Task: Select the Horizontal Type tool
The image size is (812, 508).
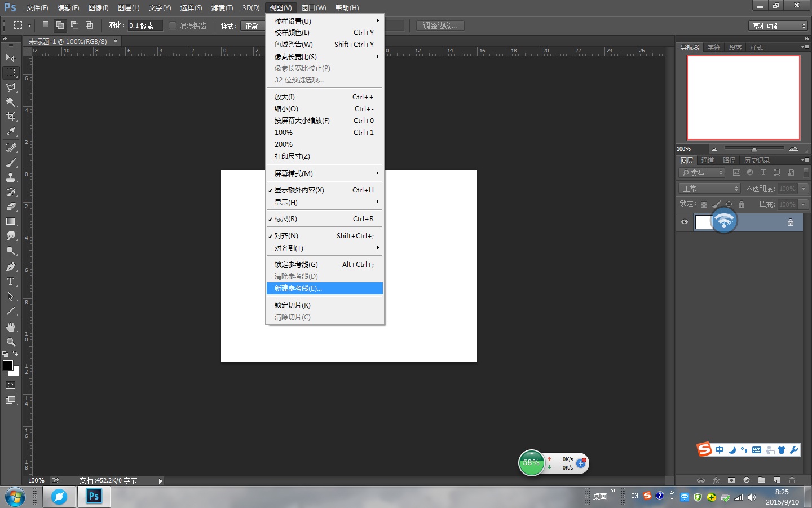Action: click(11, 282)
